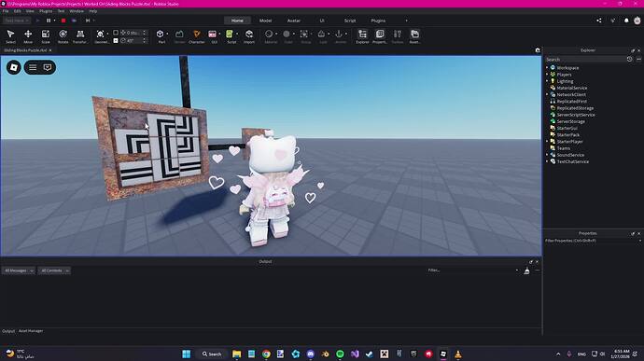
Task: Switch to the Model ribbon tab
Action: coord(265,21)
